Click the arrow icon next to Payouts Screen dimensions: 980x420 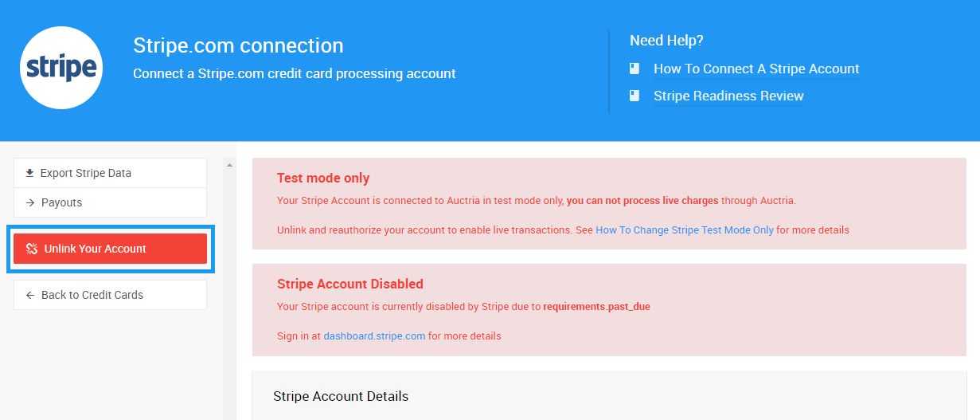pyautogui.click(x=30, y=202)
